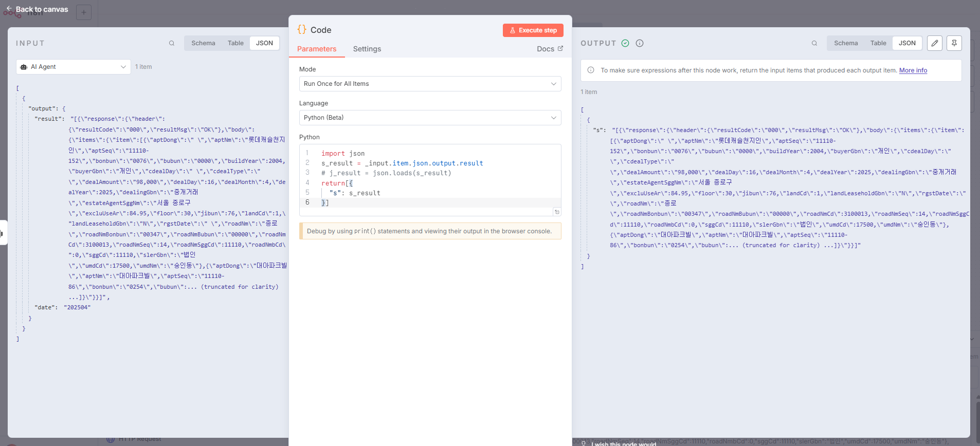This screenshot has height=446, width=980.
Task: Search the output panel data
Action: [814, 43]
